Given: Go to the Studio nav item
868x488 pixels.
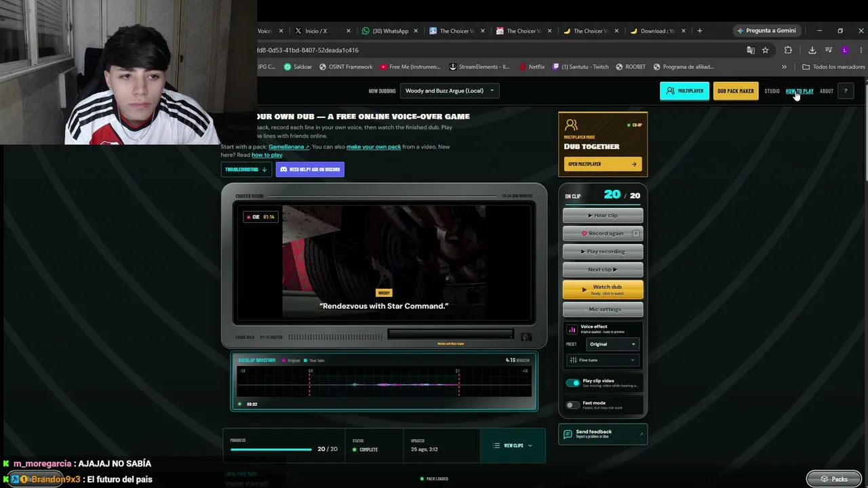Looking at the screenshot, I should coord(772,91).
